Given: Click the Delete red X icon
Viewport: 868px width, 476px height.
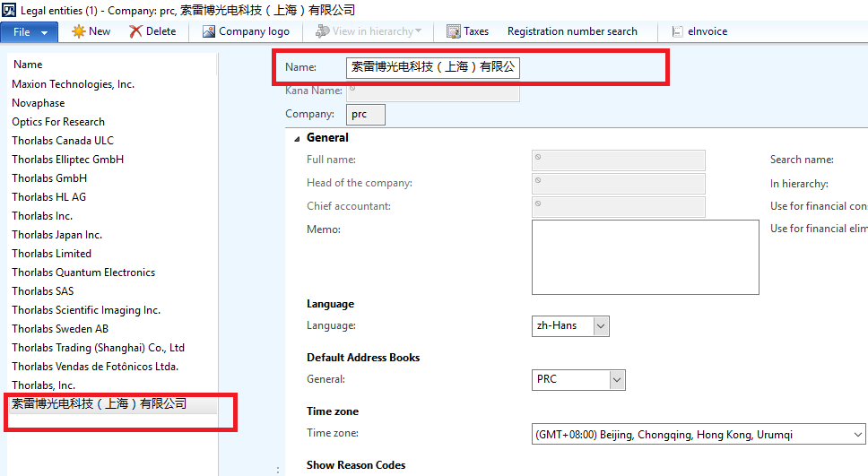Looking at the screenshot, I should (x=135, y=31).
